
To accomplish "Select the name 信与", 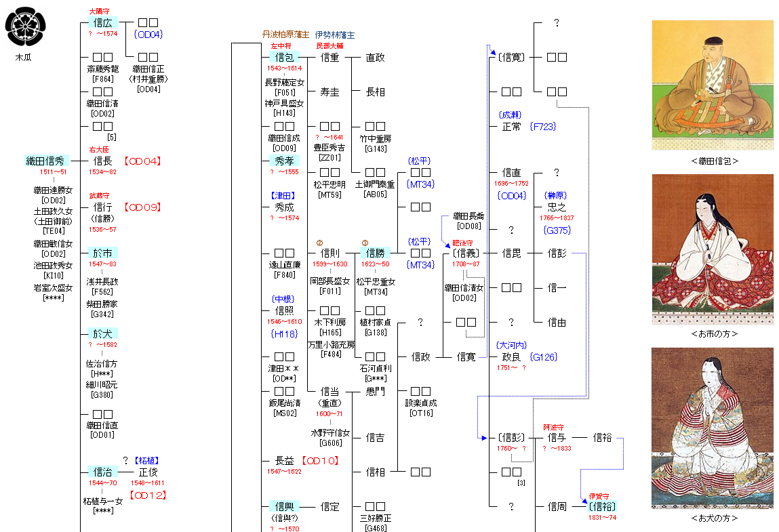I will pos(557,438).
